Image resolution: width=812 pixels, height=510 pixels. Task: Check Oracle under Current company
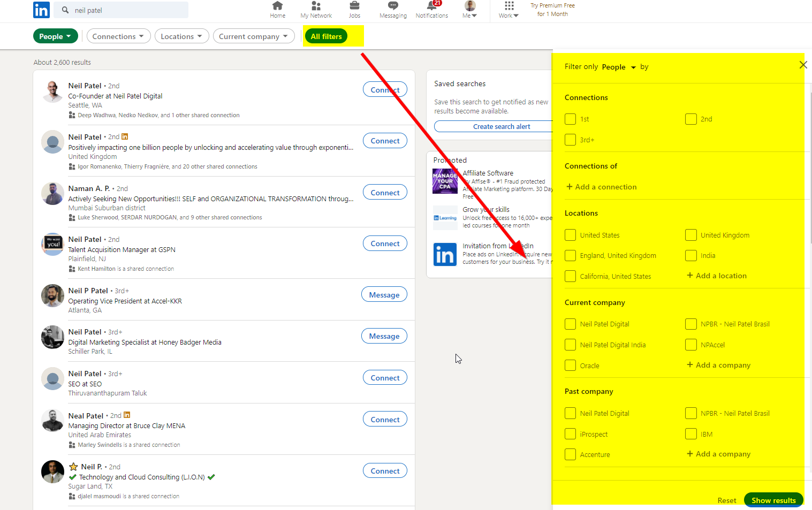pos(570,366)
